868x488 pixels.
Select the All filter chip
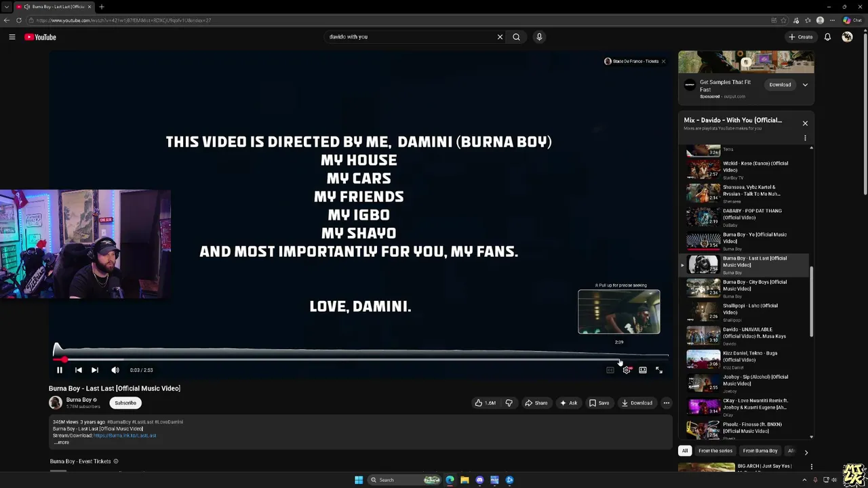tap(685, 451)
